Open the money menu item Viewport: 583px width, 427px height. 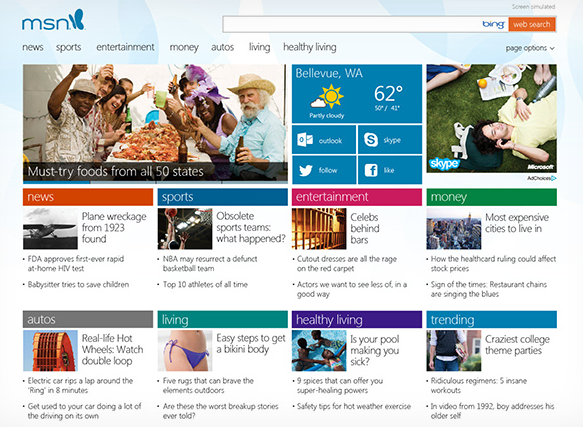184,47
